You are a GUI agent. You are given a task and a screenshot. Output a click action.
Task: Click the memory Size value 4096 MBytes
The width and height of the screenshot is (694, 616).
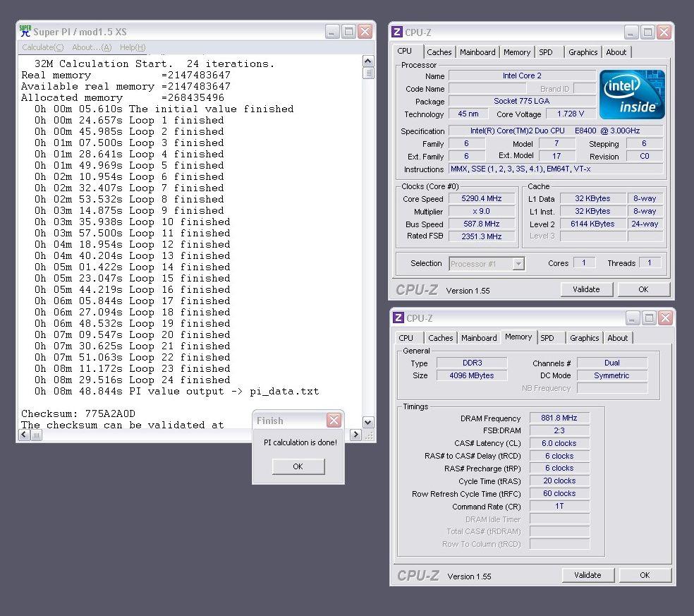(472, 375)
